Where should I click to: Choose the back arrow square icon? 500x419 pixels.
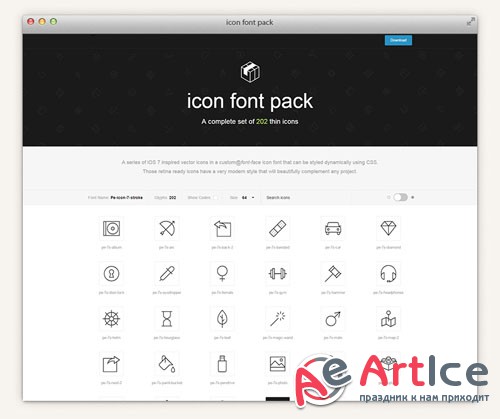(222, 228)
